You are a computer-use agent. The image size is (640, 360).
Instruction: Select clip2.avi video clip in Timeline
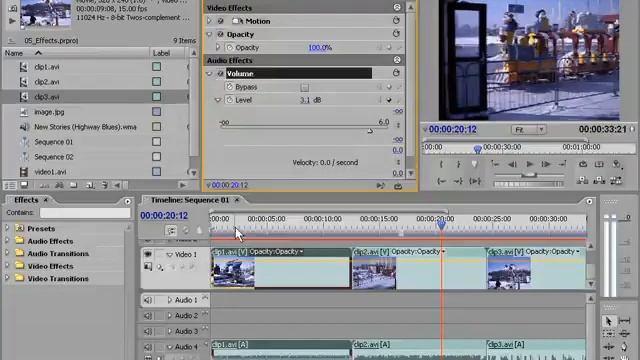tap(419, 269)
